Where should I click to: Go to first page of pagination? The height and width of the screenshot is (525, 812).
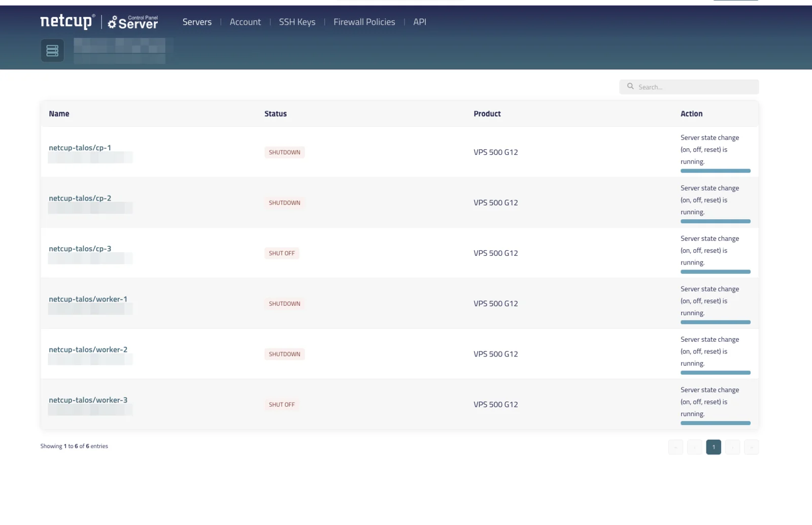coord(675,447)
